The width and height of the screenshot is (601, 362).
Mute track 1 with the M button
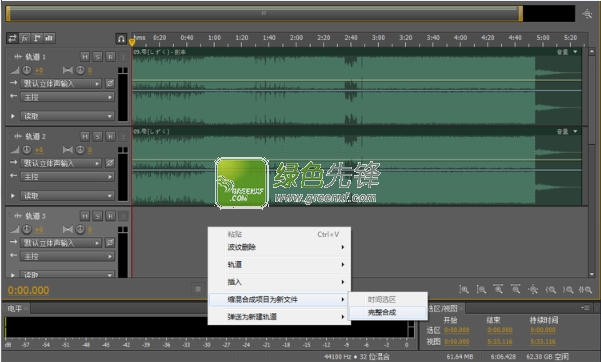click(x=85, y=57)
